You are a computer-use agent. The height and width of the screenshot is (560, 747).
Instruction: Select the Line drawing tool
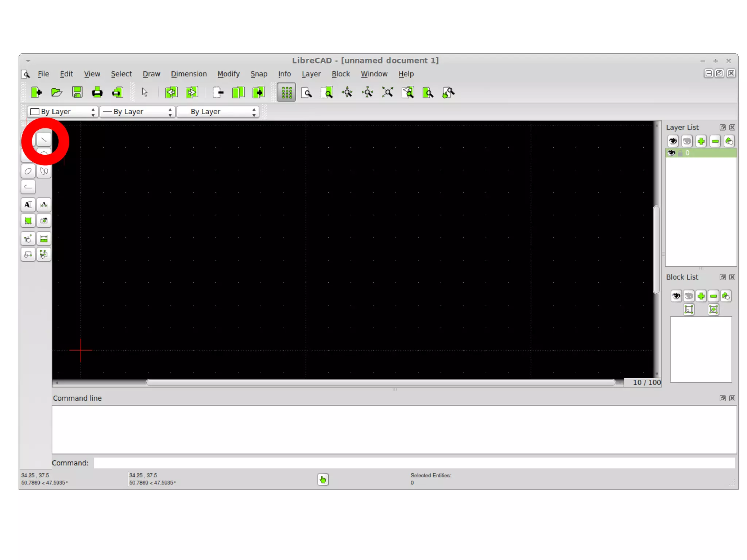[43, 140]
